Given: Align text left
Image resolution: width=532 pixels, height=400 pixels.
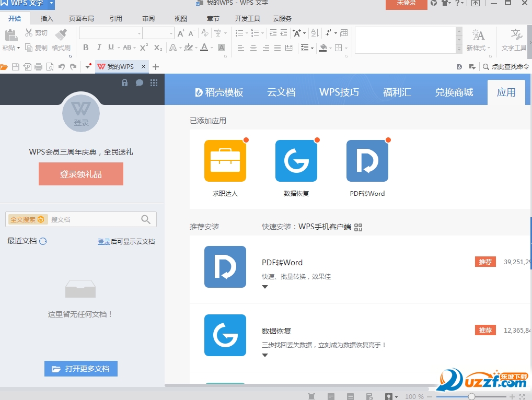Looking at the screenshot, I should point(240,48).
